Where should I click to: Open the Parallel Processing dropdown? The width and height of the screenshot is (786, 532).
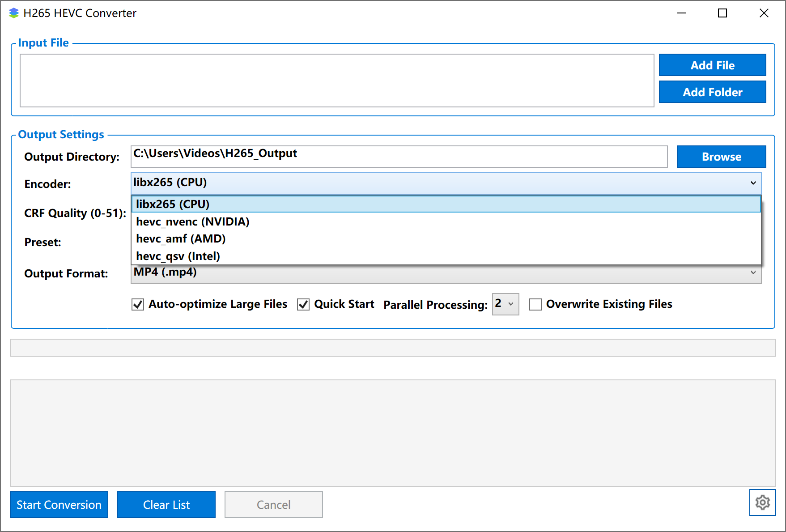[x=505, y=304]
